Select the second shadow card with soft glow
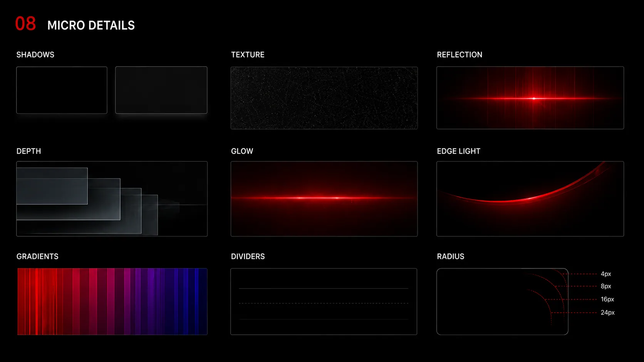This screenshot has width=644, height=362. pyautogui.click(x=161, y=90)
